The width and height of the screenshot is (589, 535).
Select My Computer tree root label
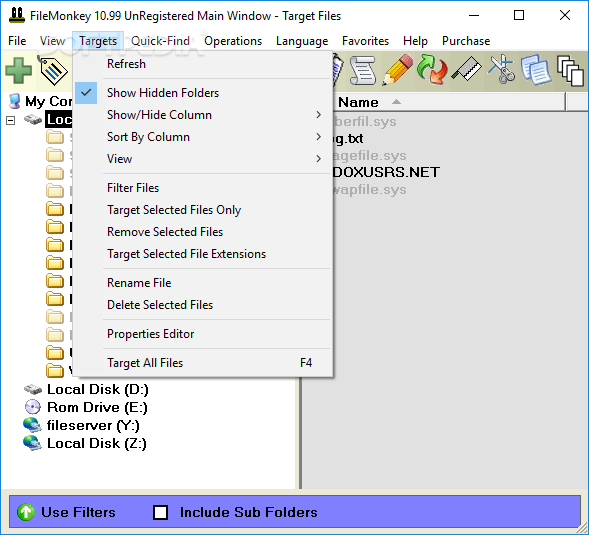click(x=48, y=101)
